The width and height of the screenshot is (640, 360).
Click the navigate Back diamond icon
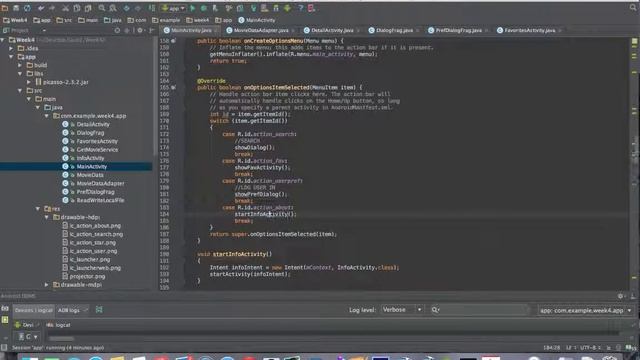[x=127, y=8]
